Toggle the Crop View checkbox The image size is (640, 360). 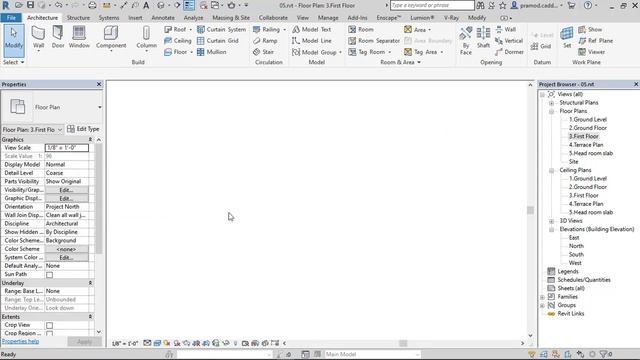[49, 325]
